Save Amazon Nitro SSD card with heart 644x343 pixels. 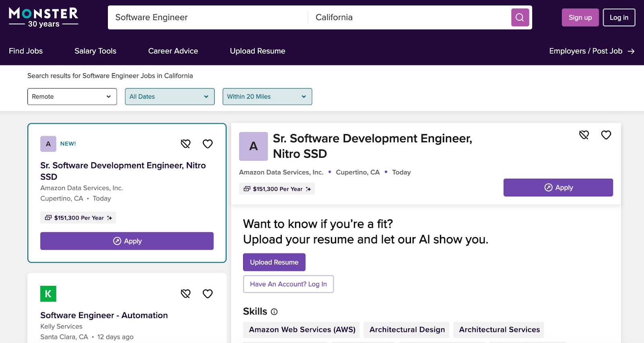[x=208, y=144]
